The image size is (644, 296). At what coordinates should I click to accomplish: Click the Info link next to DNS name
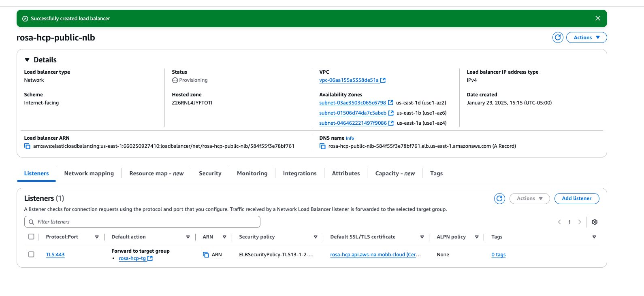click(x=350, y=138)
